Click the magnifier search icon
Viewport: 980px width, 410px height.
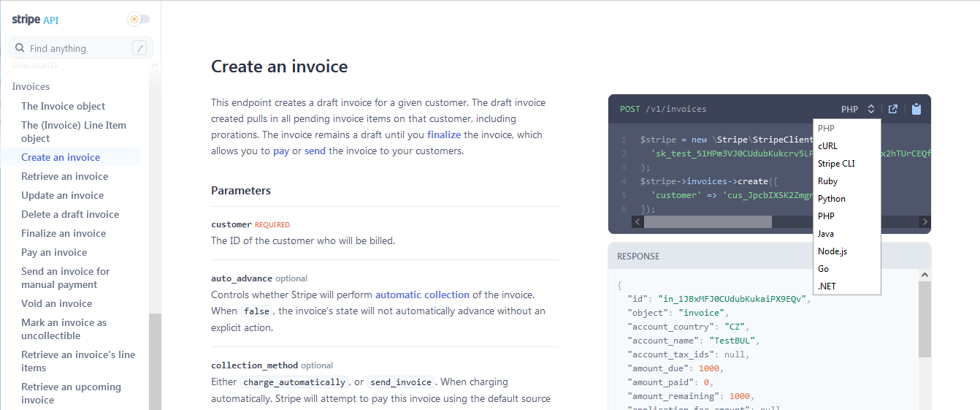coord(20,48)
